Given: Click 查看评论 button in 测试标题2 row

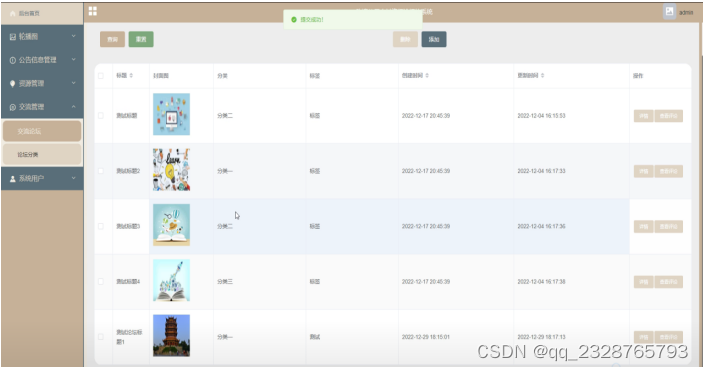Looking at the screenshot, I should tap(668, 171).
